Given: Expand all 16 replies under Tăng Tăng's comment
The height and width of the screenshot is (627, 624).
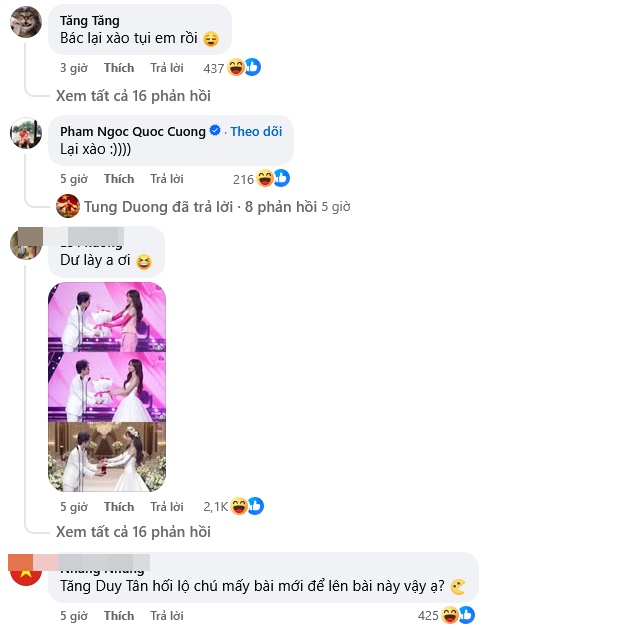Looking at the screenshot, I should pos(133,96).
